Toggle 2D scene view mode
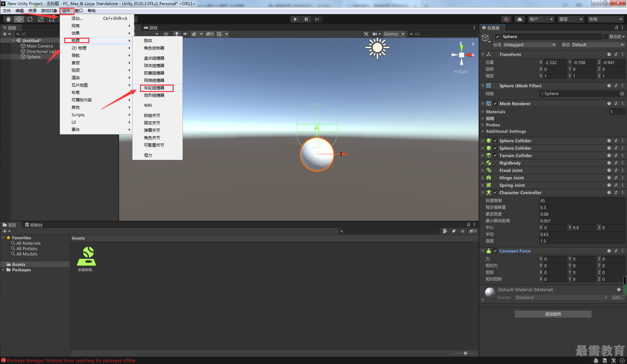Screen dimensions: 627x364 (166, 34)
